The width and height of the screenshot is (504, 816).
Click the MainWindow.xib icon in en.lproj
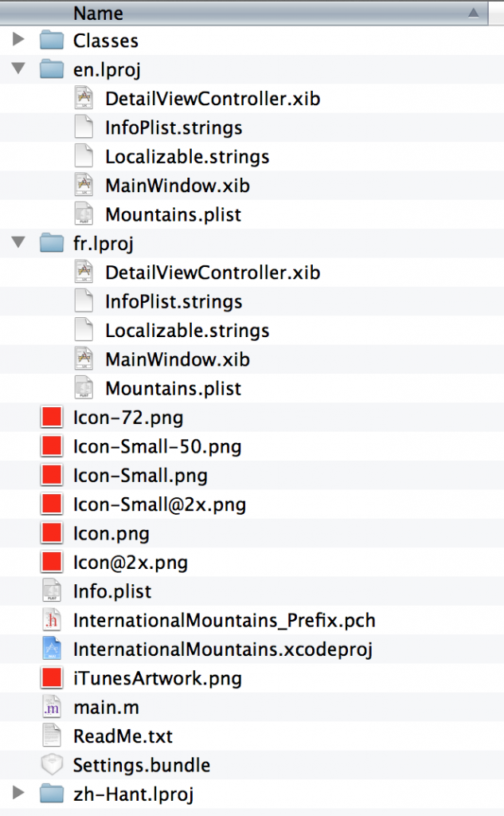tap(84, 185)
